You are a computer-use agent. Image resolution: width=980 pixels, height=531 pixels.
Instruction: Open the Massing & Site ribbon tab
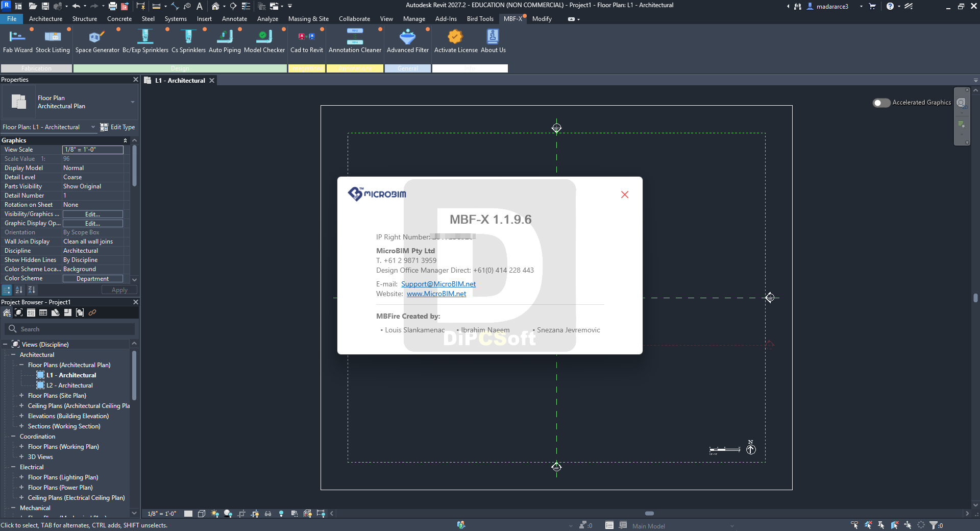point(308,19)
